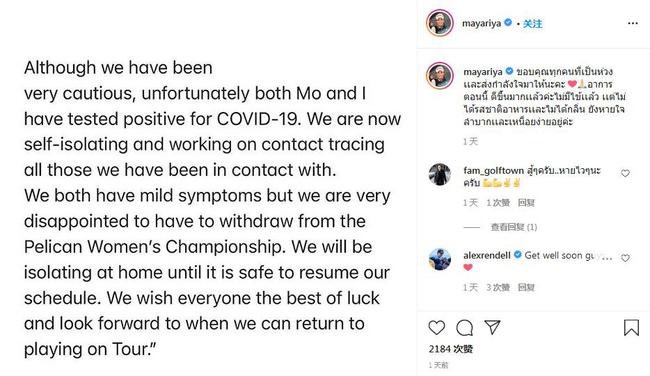Like alexrendell's comment heart

625,258
